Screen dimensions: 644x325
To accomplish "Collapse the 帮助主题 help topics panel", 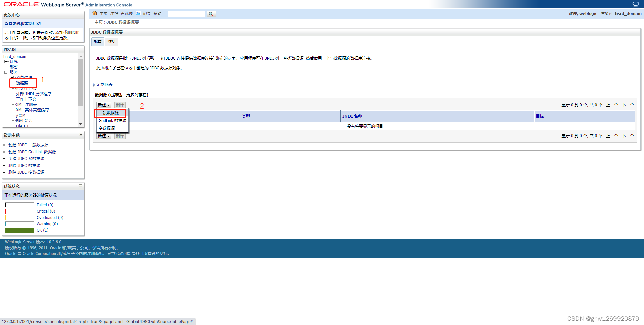I will tap(80, 135).
